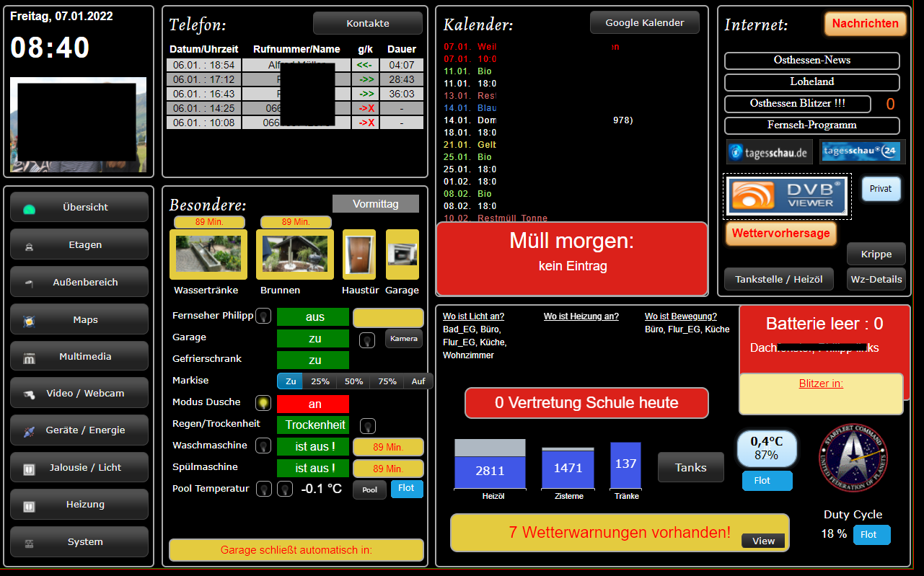924x576 pixels.
Task: Click the Multimedia icon in the sidebar
Action: pyautogui.click(x=30, y=358)
